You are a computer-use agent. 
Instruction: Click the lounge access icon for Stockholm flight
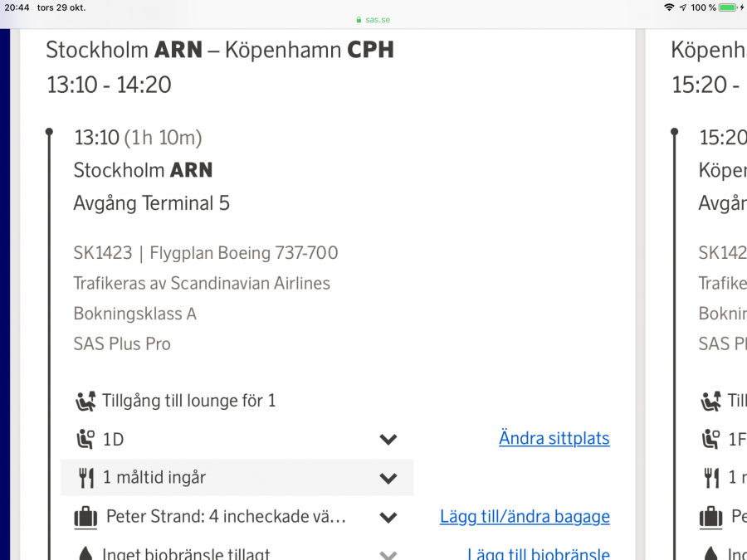(x=85, y=402)
